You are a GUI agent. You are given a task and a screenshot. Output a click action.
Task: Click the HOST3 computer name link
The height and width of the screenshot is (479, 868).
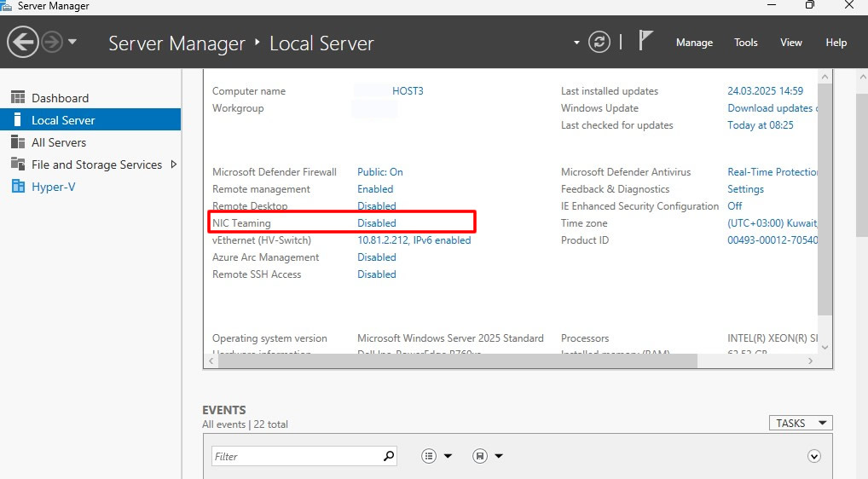click(x=408, y=91)
